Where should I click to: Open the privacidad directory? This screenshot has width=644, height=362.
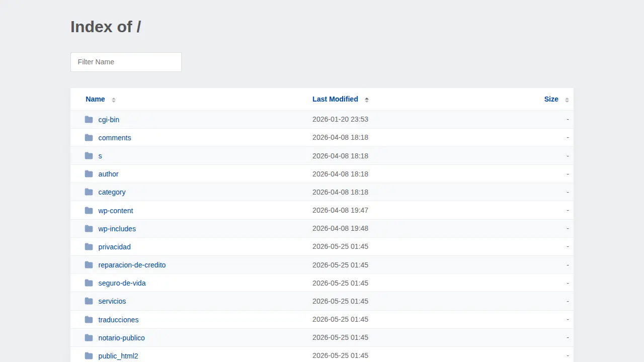coord(114,247)
